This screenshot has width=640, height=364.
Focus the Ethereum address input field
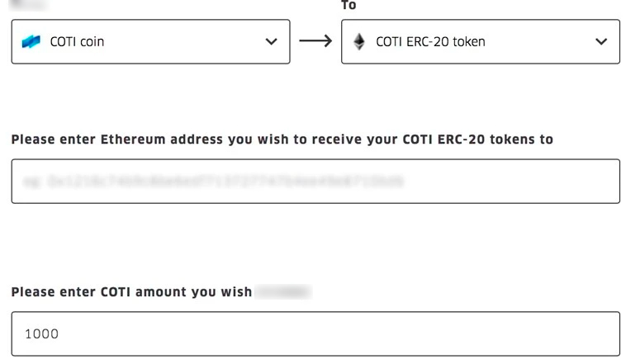coord(315,181)
